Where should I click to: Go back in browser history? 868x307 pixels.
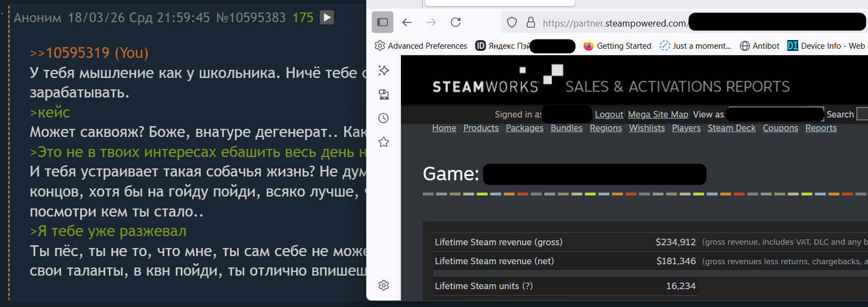(x=407, y=22)
